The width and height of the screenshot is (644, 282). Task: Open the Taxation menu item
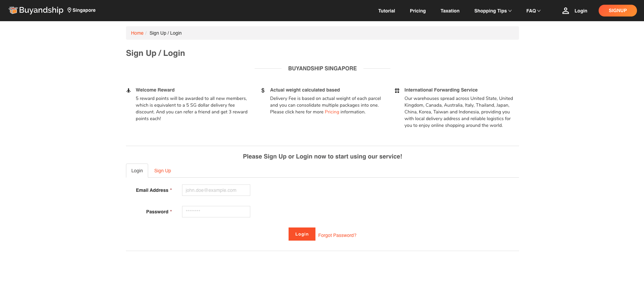(450, 11)
